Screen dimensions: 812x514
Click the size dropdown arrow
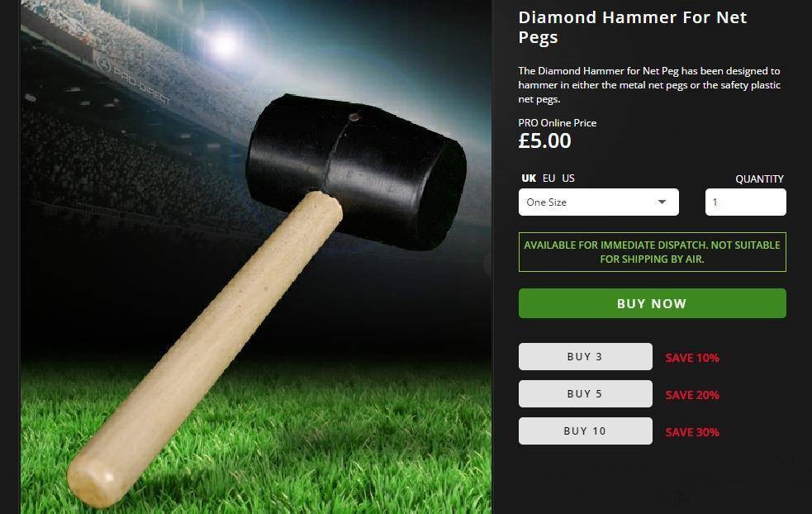(x=662, y=202)
